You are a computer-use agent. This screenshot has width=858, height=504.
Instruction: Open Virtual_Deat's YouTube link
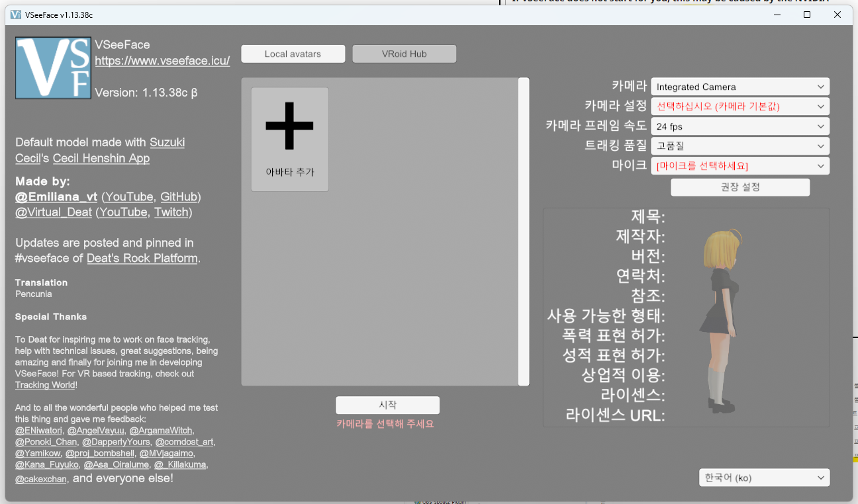pyautogui.click(x=124, y=212)
